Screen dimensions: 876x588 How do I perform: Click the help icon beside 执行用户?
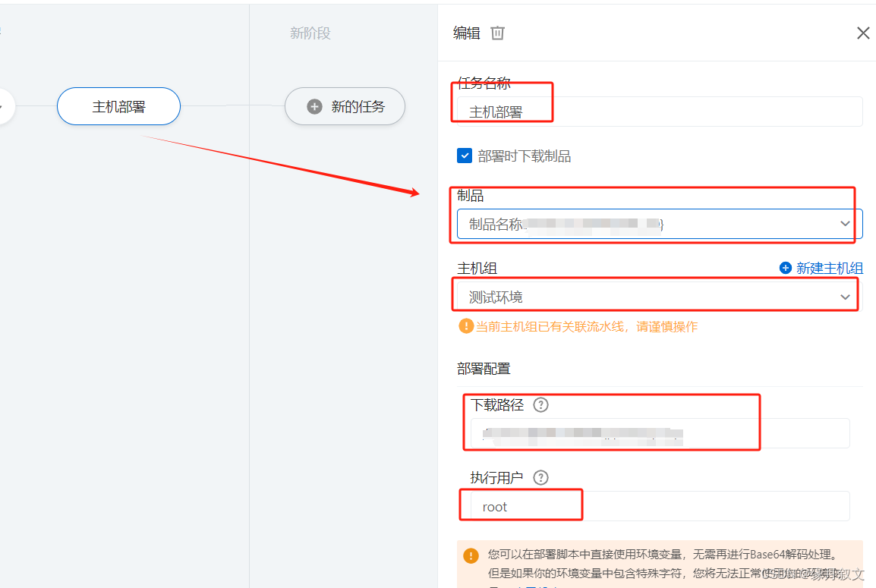(540, 478)
